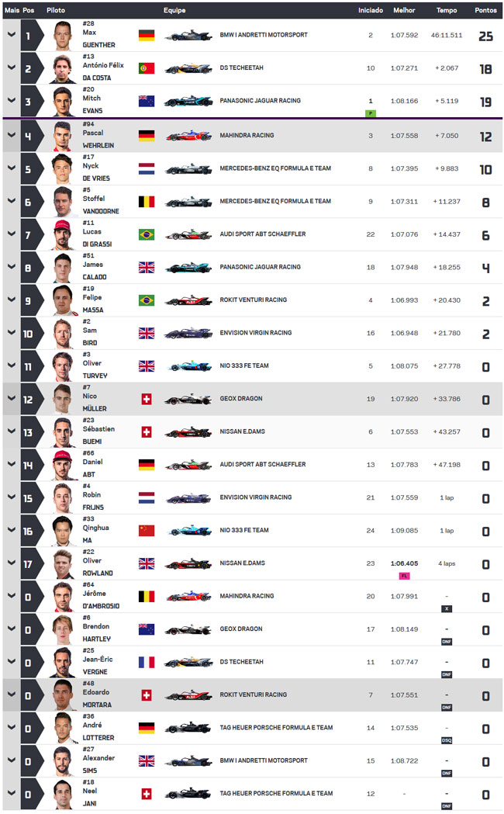Open Mercedes-Benz EQ team link for De Vries
The image size is (504, 814).
275,168
